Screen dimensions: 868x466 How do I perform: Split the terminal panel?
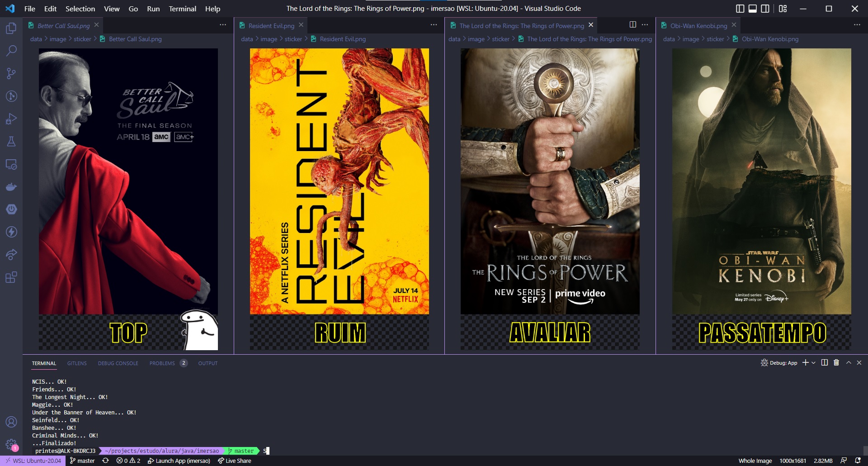[x=825, y=363]
